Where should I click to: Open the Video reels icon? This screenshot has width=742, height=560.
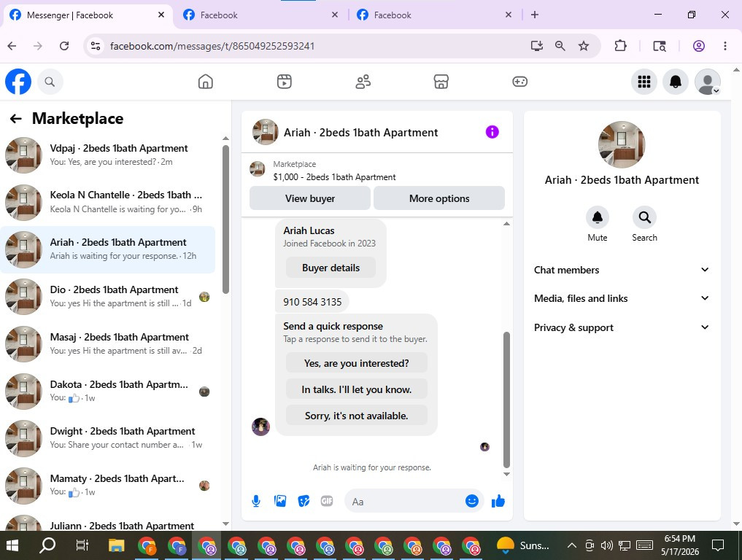(284, 82)
